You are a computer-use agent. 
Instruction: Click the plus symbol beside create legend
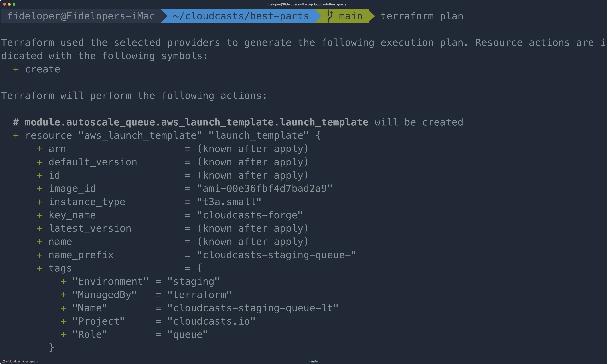click(16, 69)
